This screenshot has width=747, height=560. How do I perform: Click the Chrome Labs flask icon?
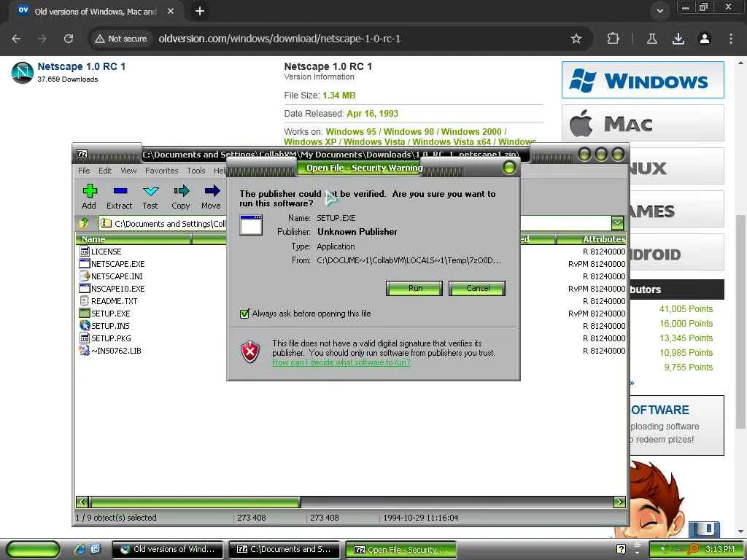[652, 39]
